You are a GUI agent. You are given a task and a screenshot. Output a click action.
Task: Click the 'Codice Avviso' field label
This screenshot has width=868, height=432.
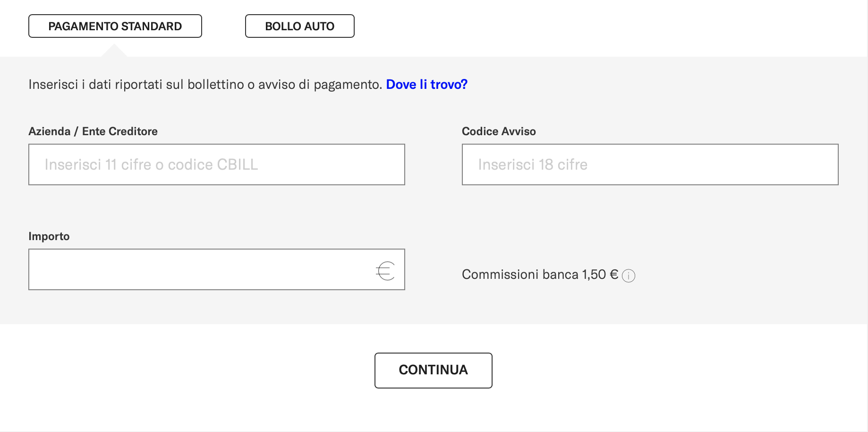tap(499, 131)
